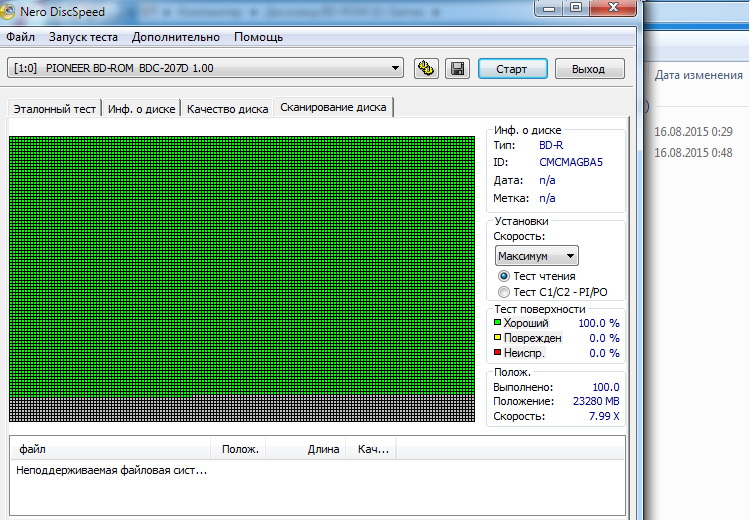Click Дата изменения column in background window
Screen dimensions: 750x520
[698, 75]
